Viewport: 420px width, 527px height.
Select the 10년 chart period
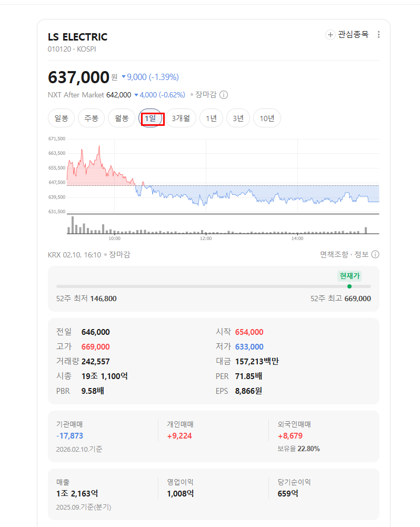267,118
